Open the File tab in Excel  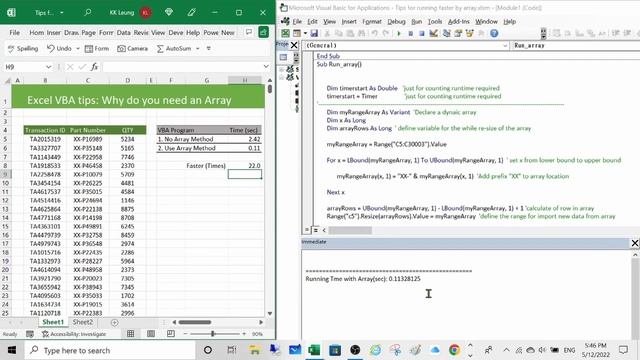click(15, 32)
